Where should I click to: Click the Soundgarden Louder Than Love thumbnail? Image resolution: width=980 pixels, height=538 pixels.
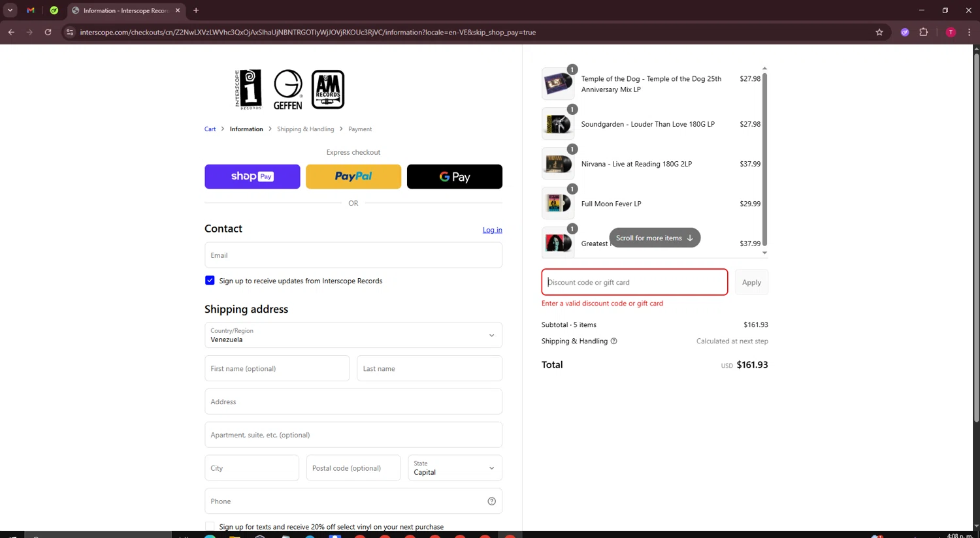(x=558, y=123)
